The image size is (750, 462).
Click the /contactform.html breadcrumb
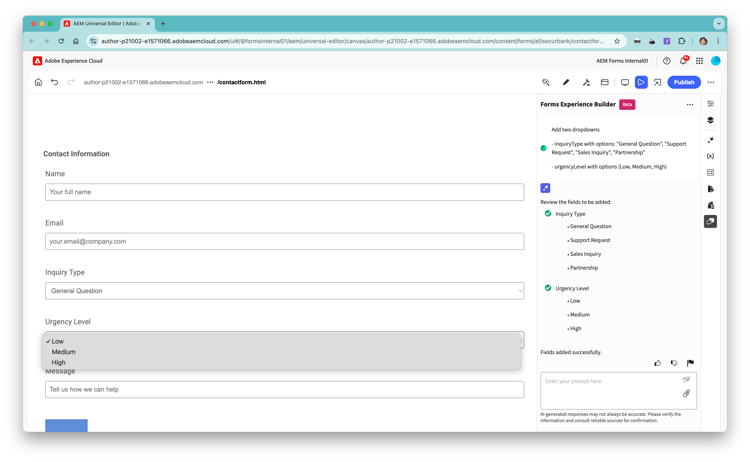242,82
